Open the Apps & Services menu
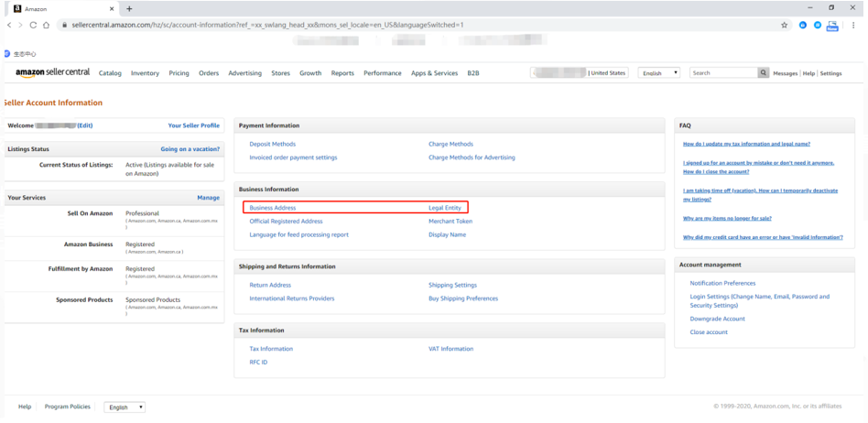 point(435,73)
